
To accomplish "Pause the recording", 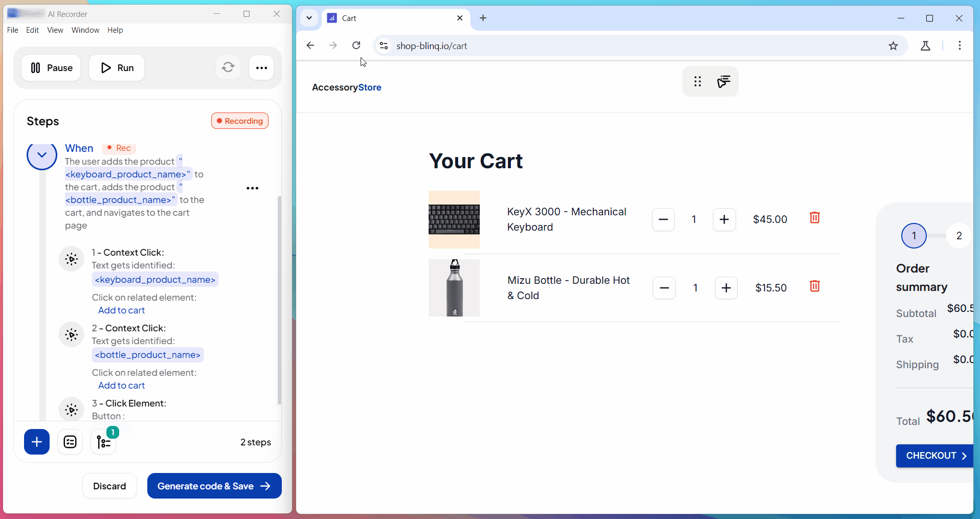I will point(51,68).
